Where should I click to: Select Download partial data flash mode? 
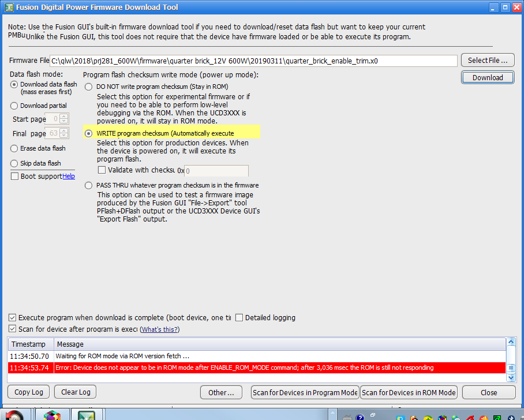[14, 106]
